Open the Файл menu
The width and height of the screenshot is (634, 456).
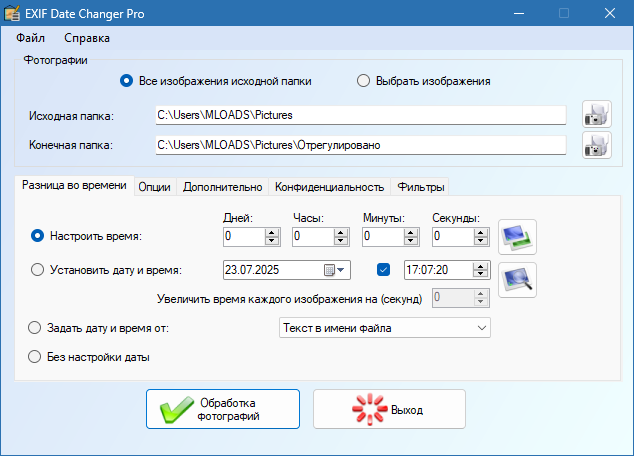click(x=30, y=38)
